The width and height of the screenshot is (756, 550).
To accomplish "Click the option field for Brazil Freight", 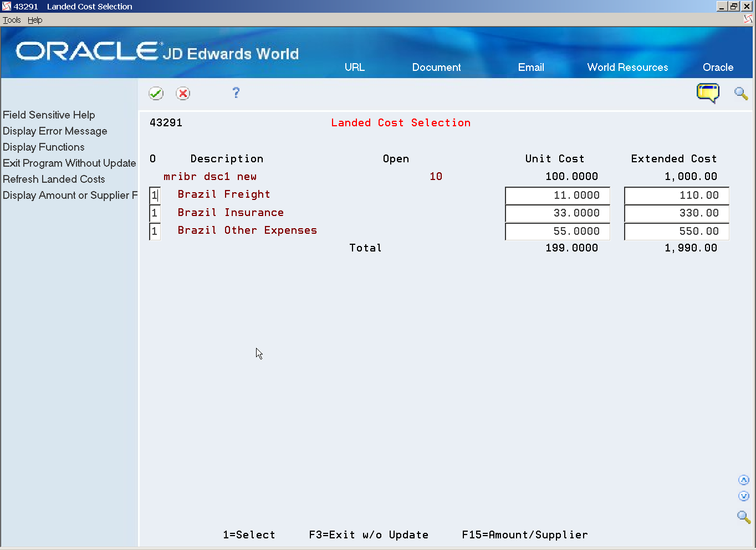I will point(155,195).
